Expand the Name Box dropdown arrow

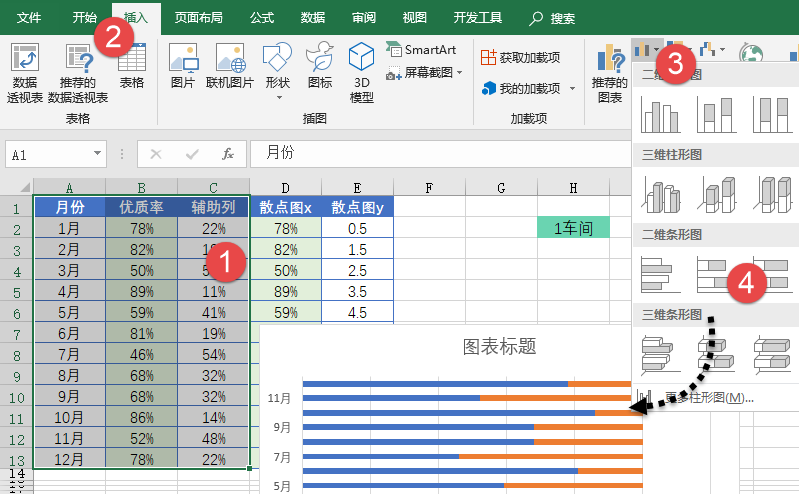click(97, 153)
